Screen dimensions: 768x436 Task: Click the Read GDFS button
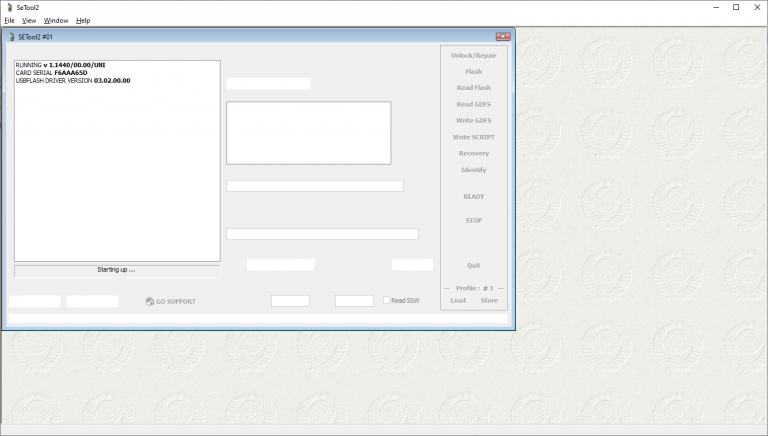pos(474,104)
